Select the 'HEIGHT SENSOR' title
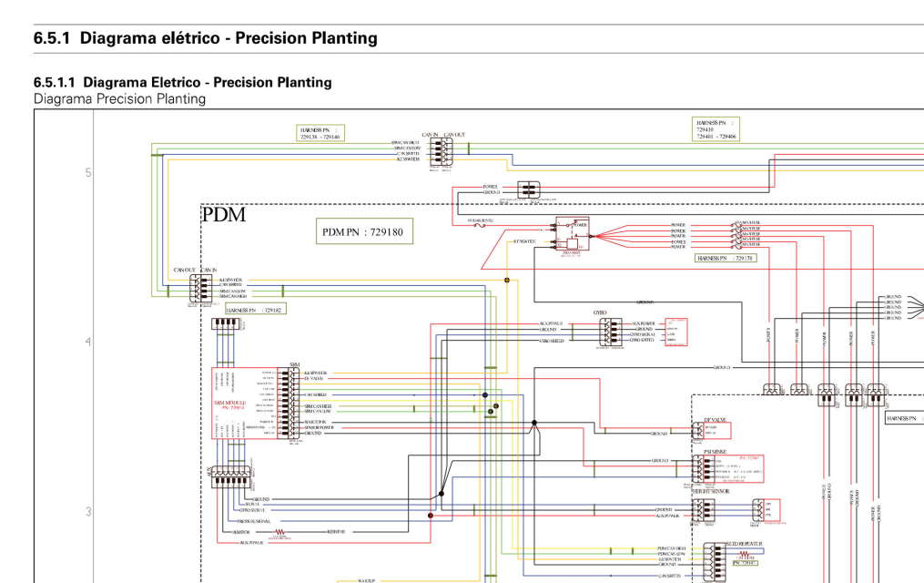The height and width of the screenshot is (583, 924). [x=710, y=491]
